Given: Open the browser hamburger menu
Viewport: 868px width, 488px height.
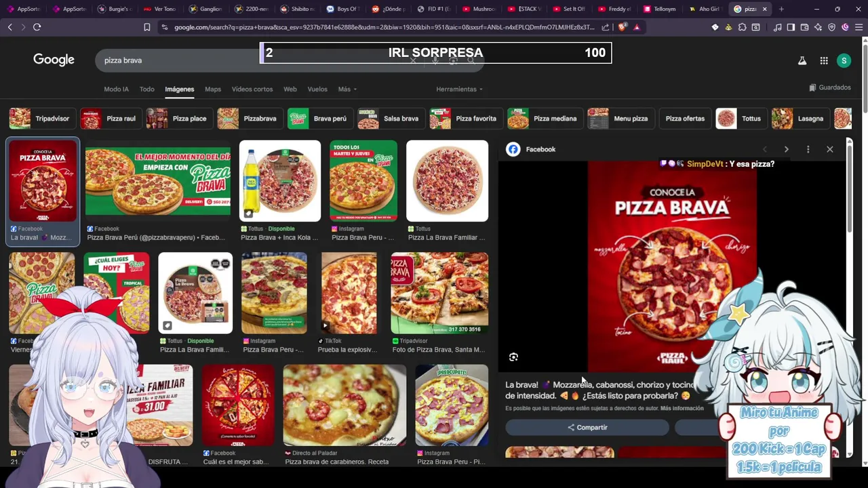Looking at the screenshot, I should point(858,27).
